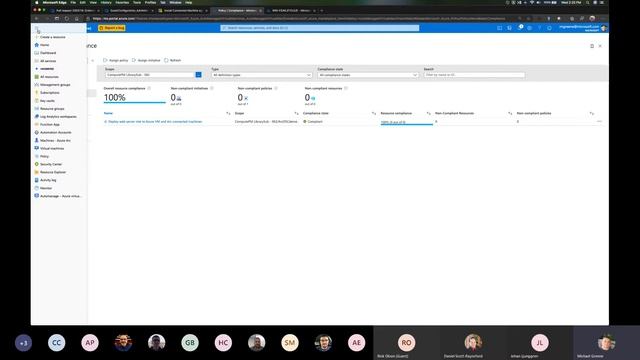Click the Filter by name search field
Viewport: 640px width, 360px height.
pyautogui.click(x=474, y=75)
